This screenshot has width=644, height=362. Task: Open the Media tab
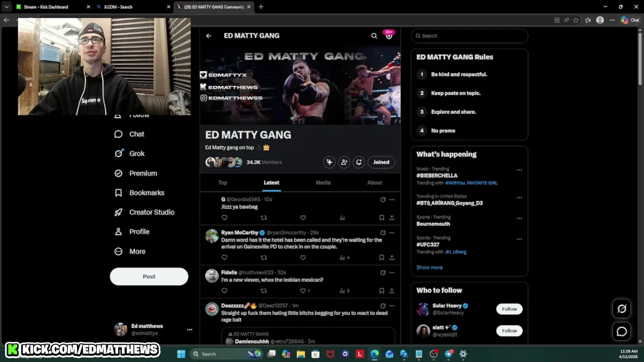(323, 183)
